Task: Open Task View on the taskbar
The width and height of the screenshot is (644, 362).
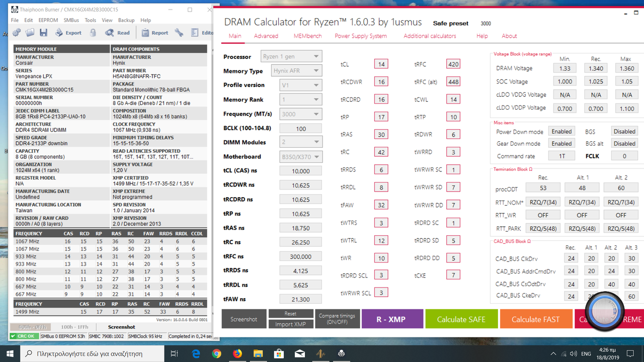Action: [x=175, y=353]
